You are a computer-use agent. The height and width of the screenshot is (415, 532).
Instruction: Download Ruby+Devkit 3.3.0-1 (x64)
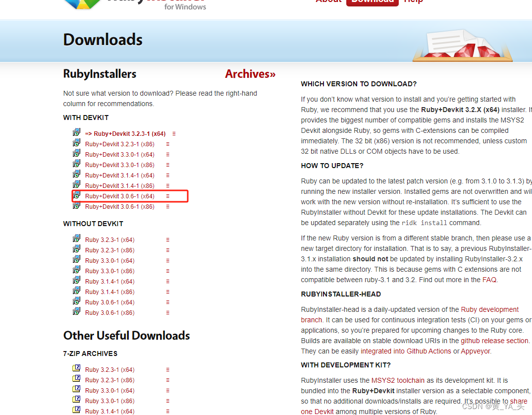tap(120, 155)
